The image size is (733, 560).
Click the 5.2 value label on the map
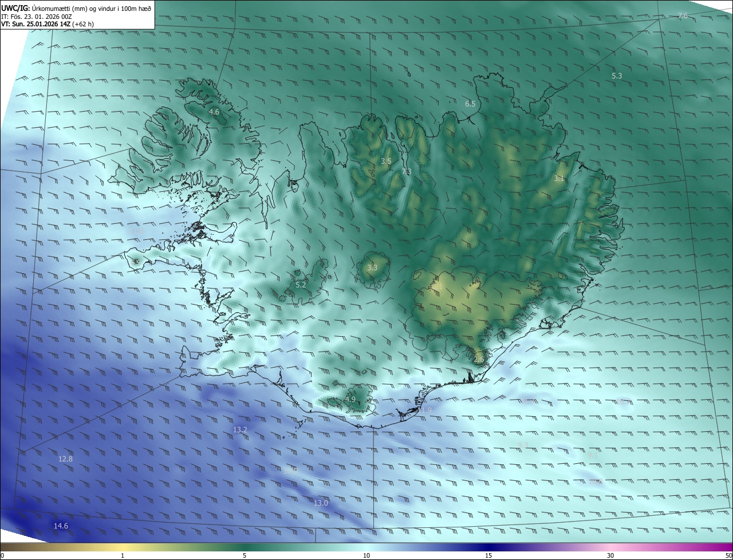(x=301, y=285)
